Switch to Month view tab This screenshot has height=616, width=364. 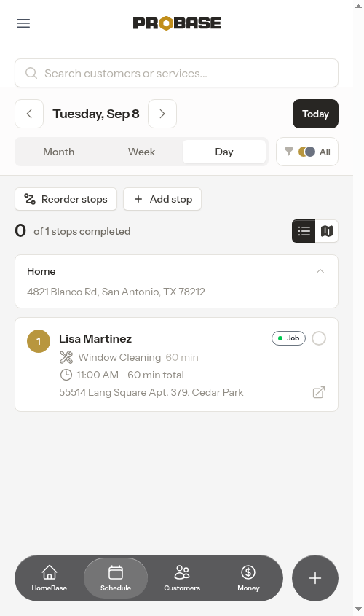click(59, 152)
